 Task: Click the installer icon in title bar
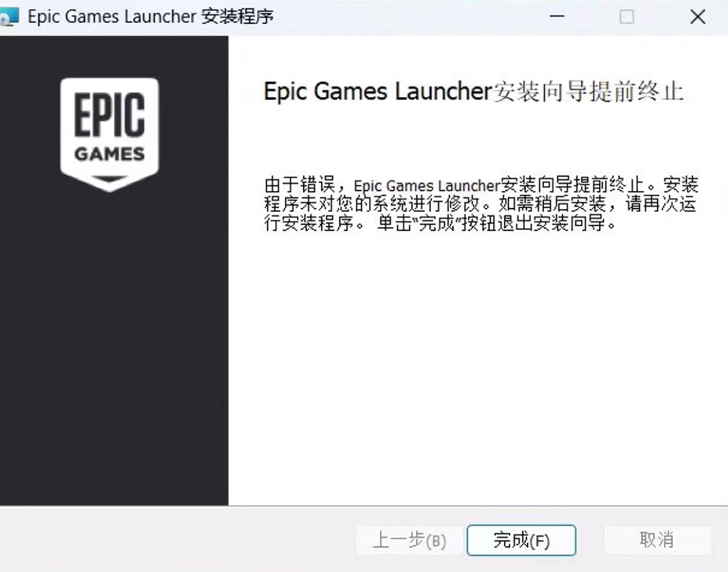(9, 17)
